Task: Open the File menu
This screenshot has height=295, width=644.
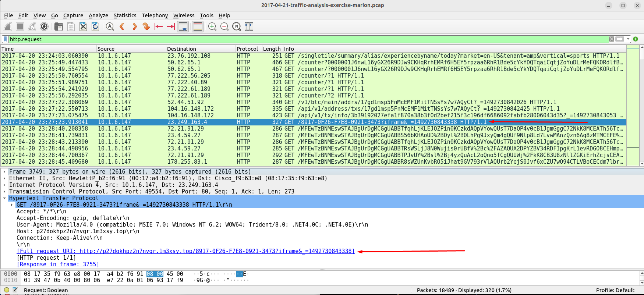Action: point(8,15)
